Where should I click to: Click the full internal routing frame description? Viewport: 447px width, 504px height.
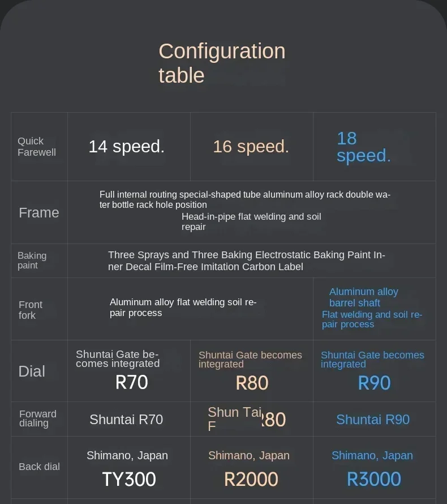click(244, 199)
